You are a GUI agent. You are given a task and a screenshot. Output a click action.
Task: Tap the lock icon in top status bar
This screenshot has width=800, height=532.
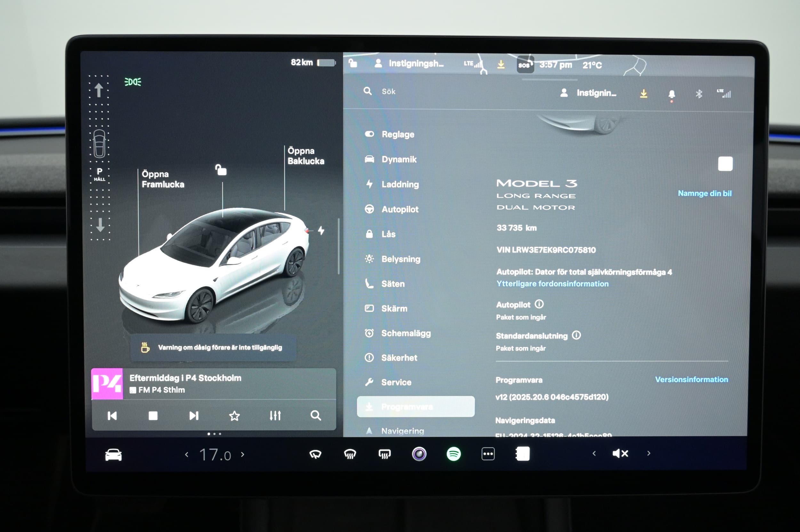(353, 63)
